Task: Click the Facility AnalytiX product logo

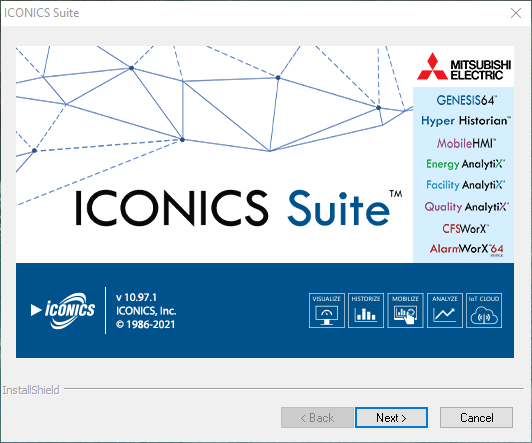Action: [x=466, y=185]
